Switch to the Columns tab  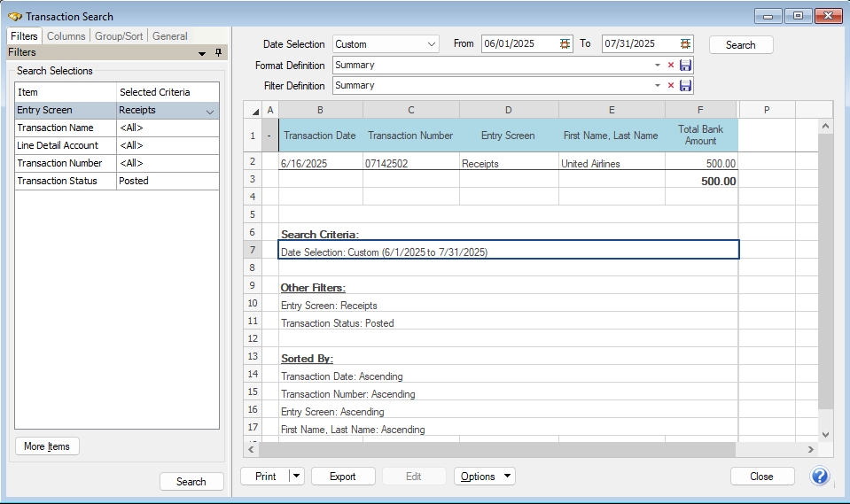(66, 36)
